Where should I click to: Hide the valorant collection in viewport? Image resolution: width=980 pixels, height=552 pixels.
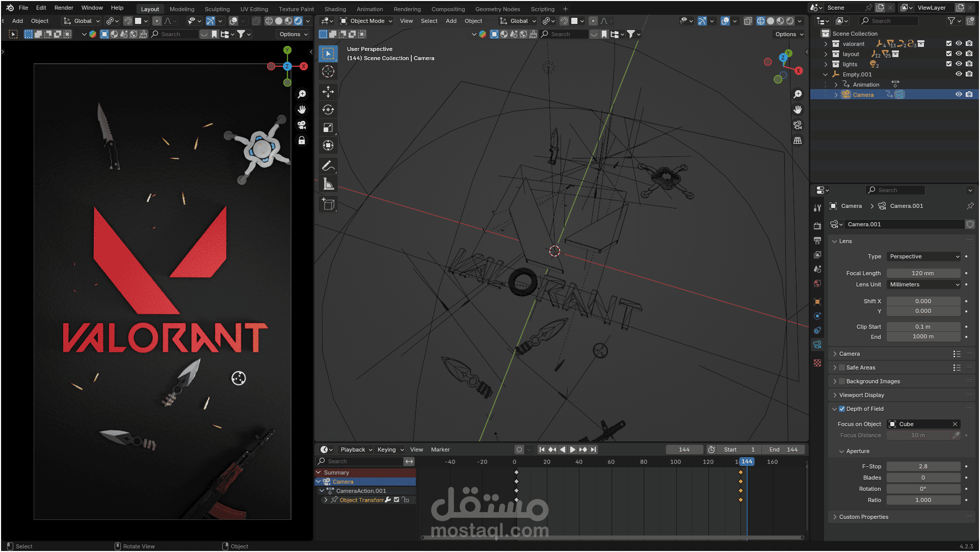point(959,44)
